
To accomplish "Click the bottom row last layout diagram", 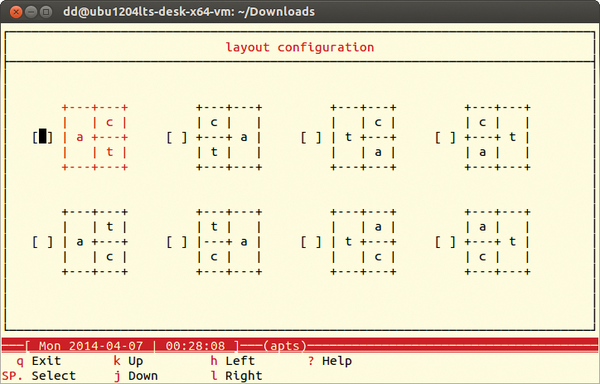I will (497, 242).
